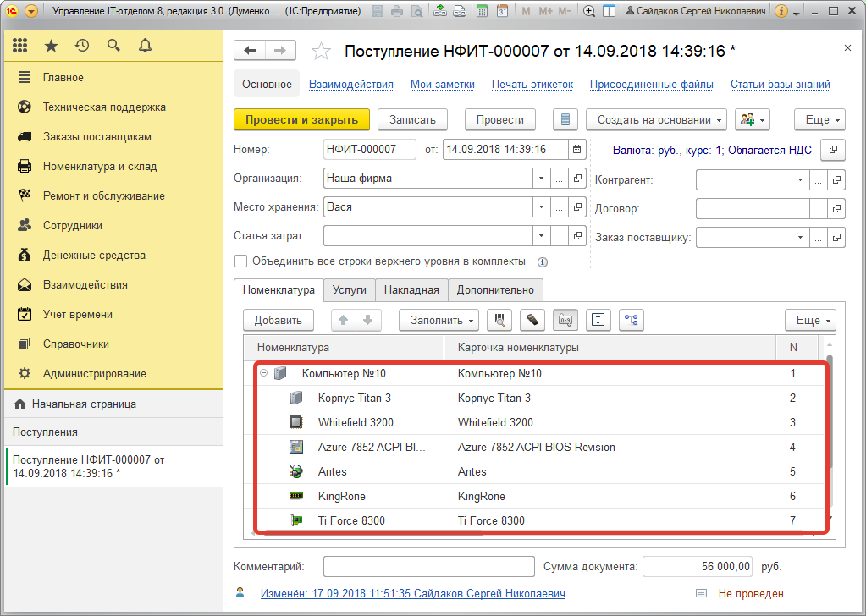The image size is (866, 616).
Task: Click the 'Провести' button
Action: point(499,119)
